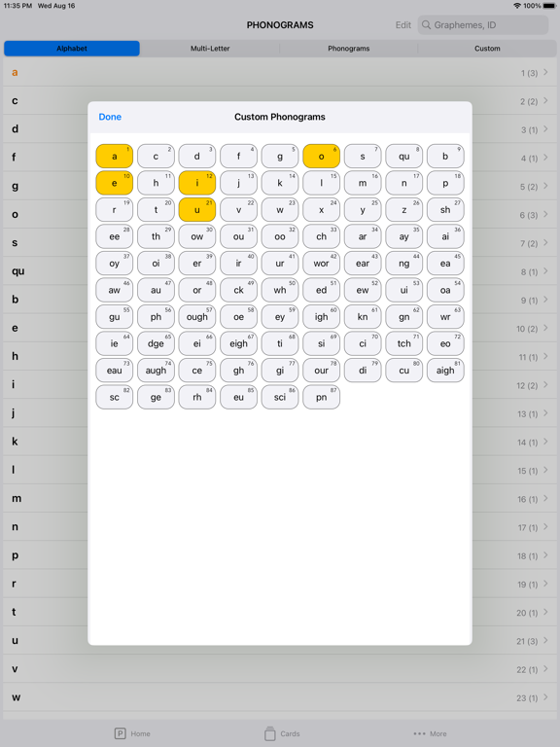Open the row chevron for 'f' 4 (1)

coord(545,158)
